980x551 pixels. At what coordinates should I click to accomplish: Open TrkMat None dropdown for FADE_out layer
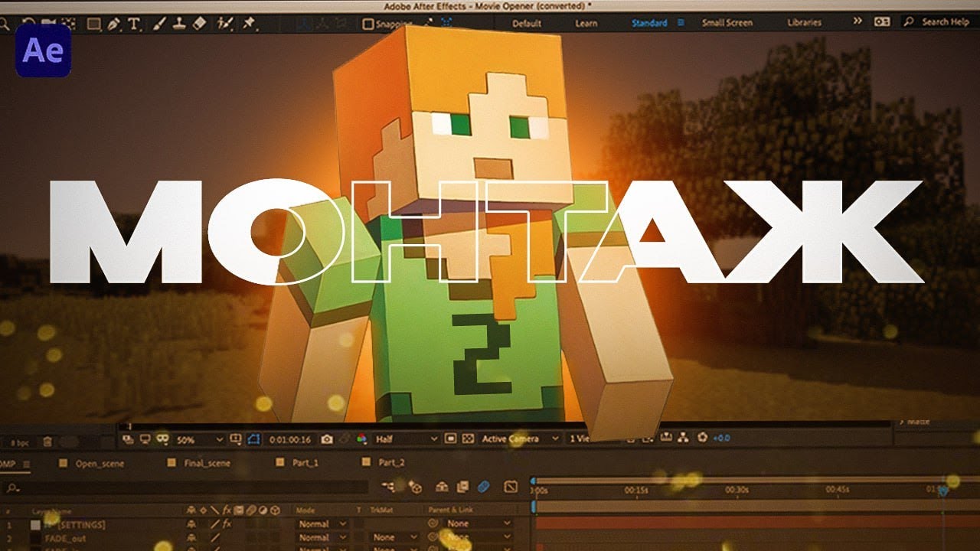394,538
